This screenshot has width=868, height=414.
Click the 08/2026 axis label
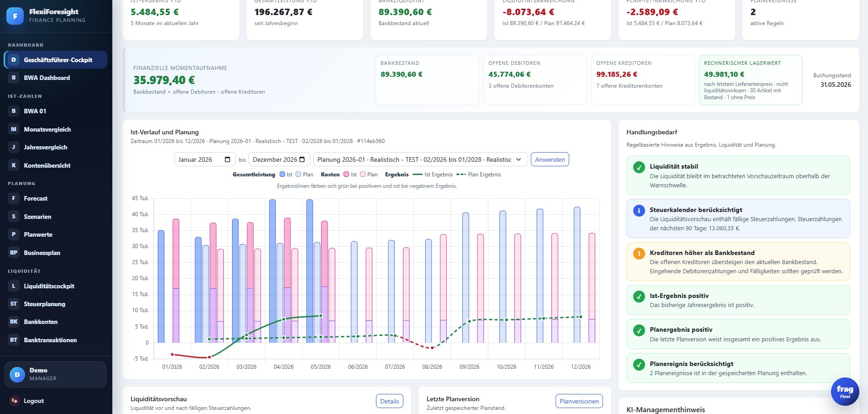(432, 367)
